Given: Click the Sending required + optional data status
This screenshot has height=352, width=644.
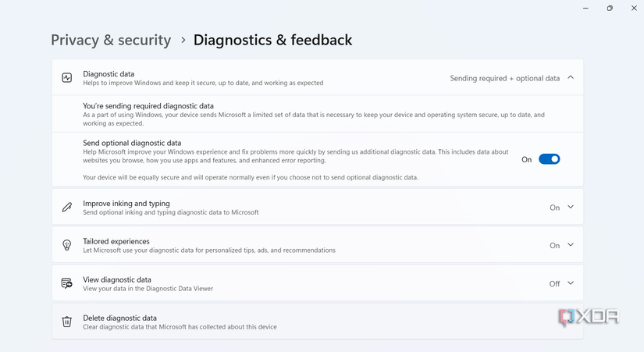Looking at the screenshot, I should (504, 78).
